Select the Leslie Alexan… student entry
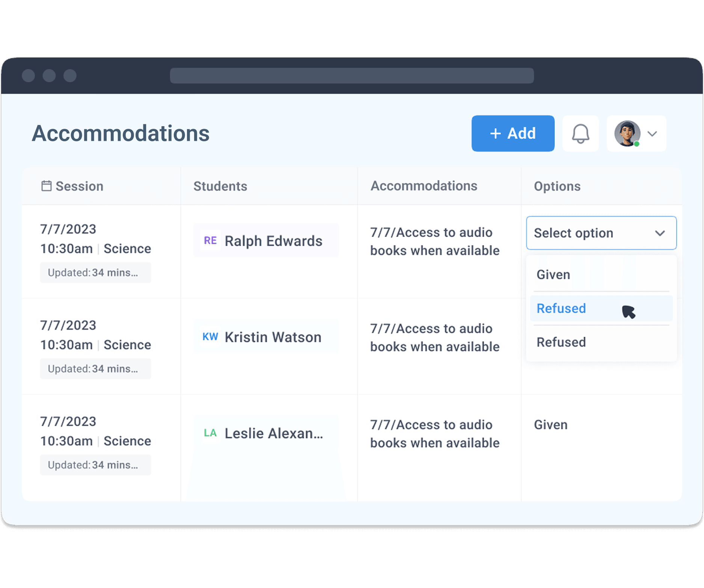Screen dimensions: 704x588 [x=273, y=433]
